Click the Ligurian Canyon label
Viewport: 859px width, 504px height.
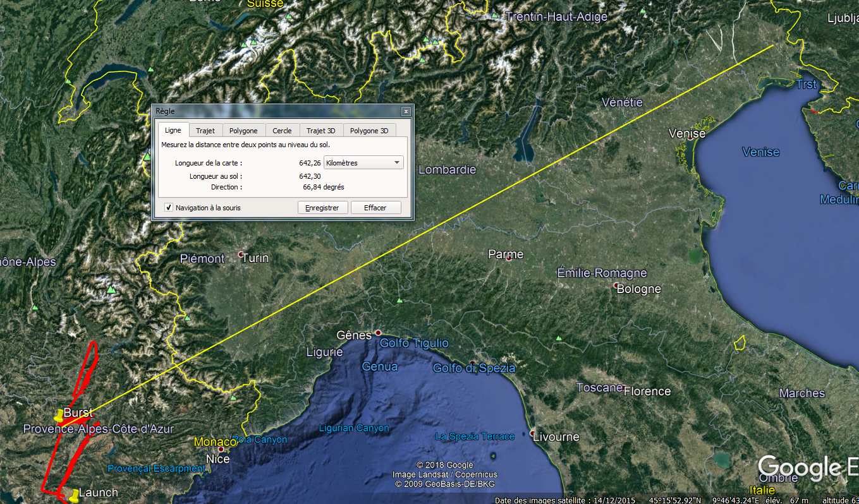coord(354,428)
